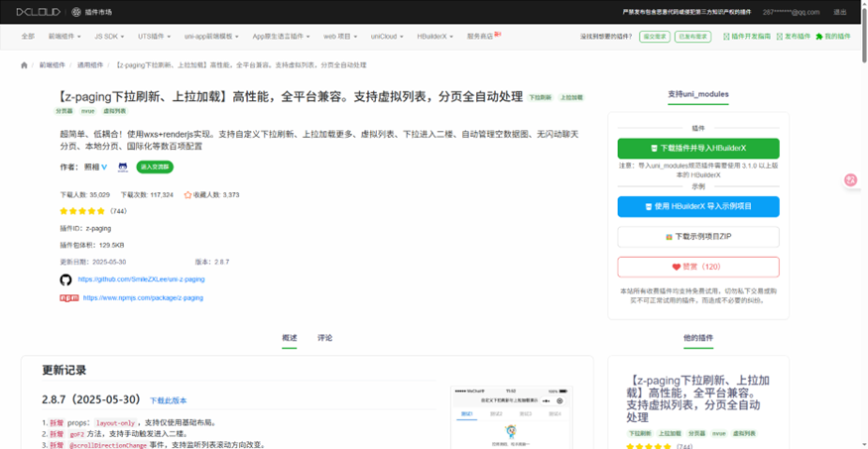Click the 退出 logout link

click(840, 12)
